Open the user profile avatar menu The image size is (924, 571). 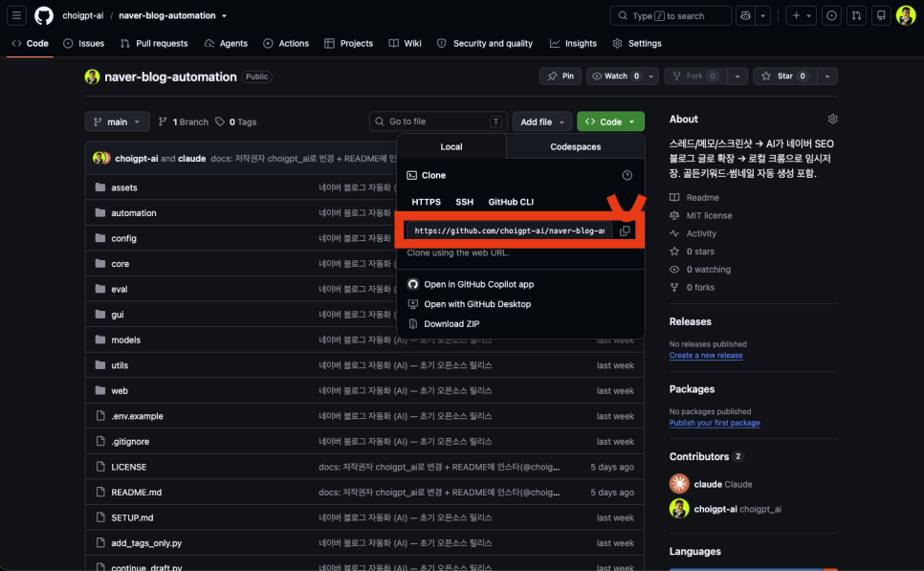pos(906,16)
